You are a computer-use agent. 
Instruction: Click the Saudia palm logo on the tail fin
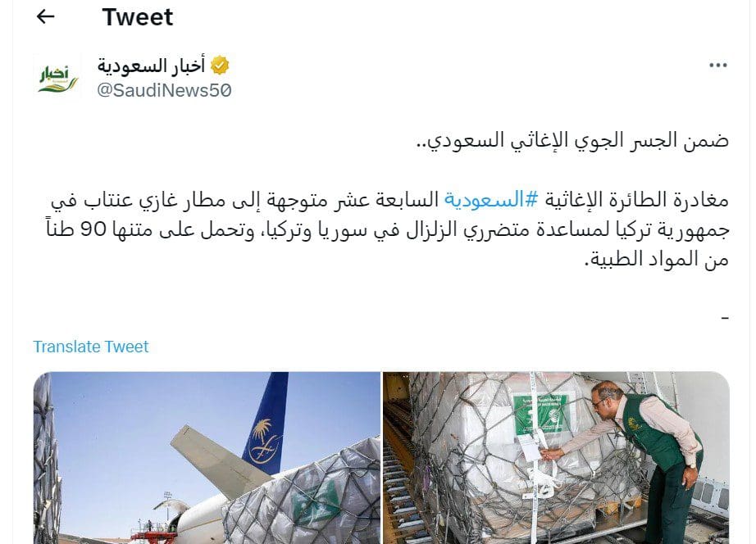(x=264, y=441)
